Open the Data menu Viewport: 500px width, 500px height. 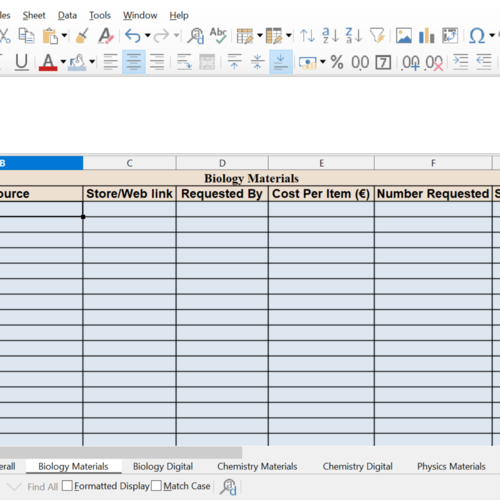[67, 15]
